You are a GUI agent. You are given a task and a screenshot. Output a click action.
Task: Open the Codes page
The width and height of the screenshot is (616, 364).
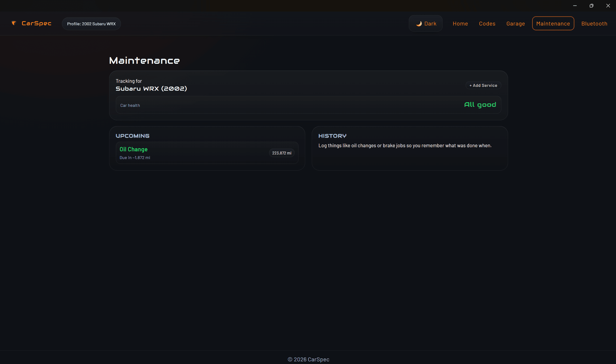pos(487,24)
